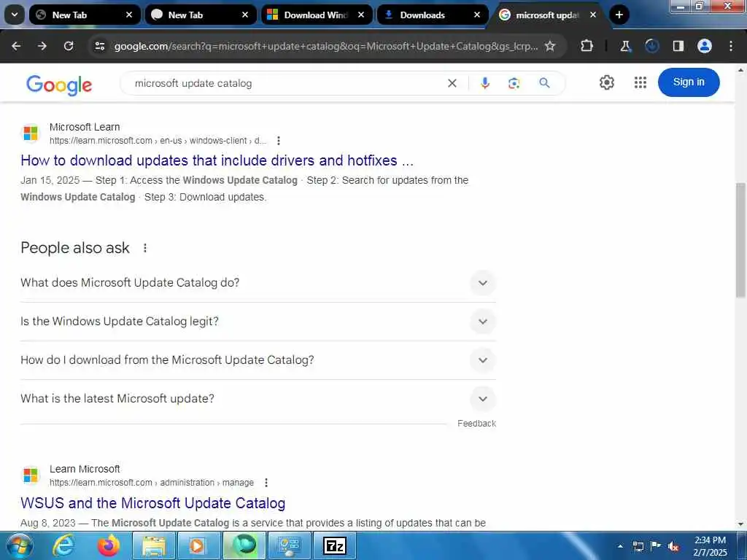Go forward using the forward arrow
747x560 pixels.
point(42,46)
